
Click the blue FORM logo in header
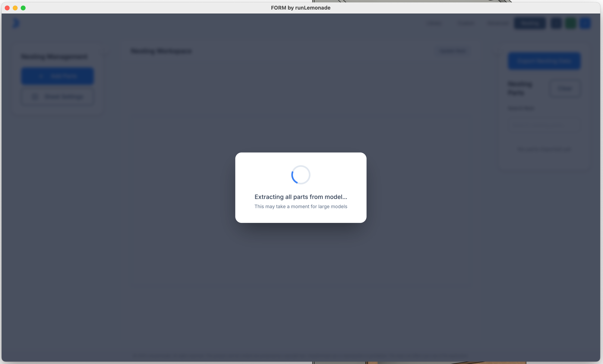click(16, 23)
